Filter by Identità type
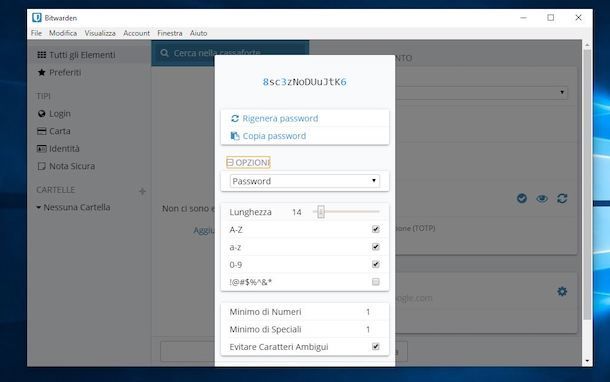Screen dimensions: 610x382 (64, 149)
